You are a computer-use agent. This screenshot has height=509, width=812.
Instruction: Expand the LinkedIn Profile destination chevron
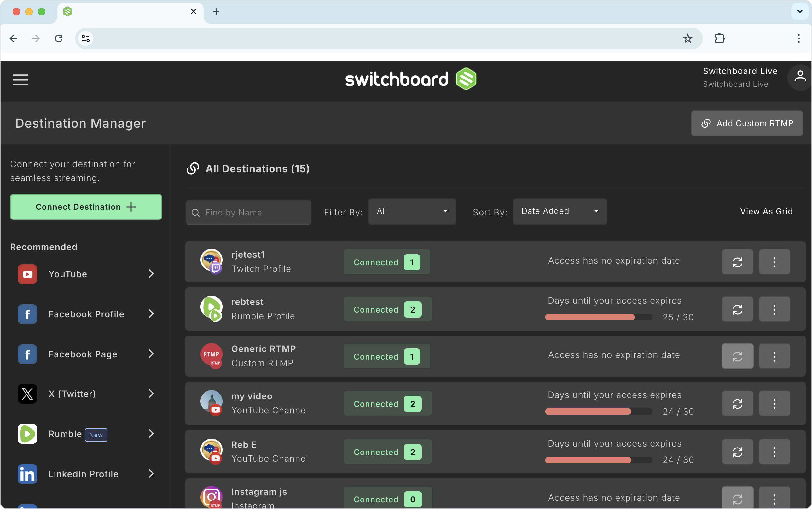pyautogui.click(x=151, y=474)
